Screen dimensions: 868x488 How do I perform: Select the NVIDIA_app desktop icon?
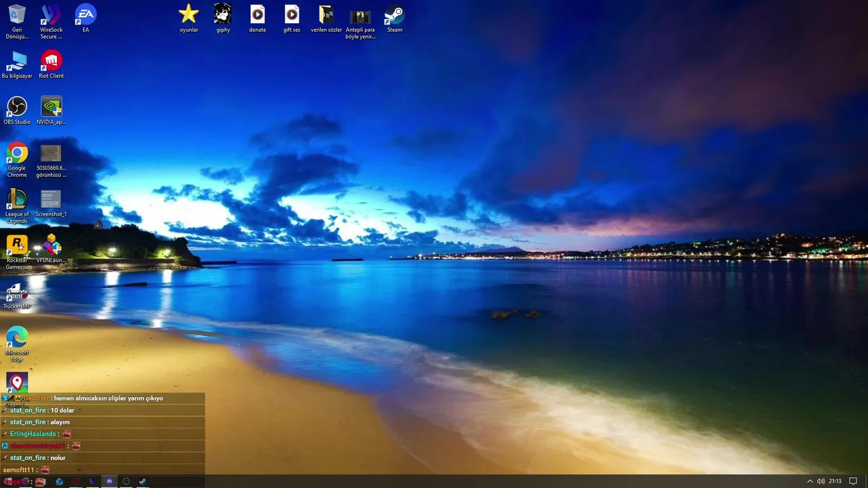coord(52,111)
